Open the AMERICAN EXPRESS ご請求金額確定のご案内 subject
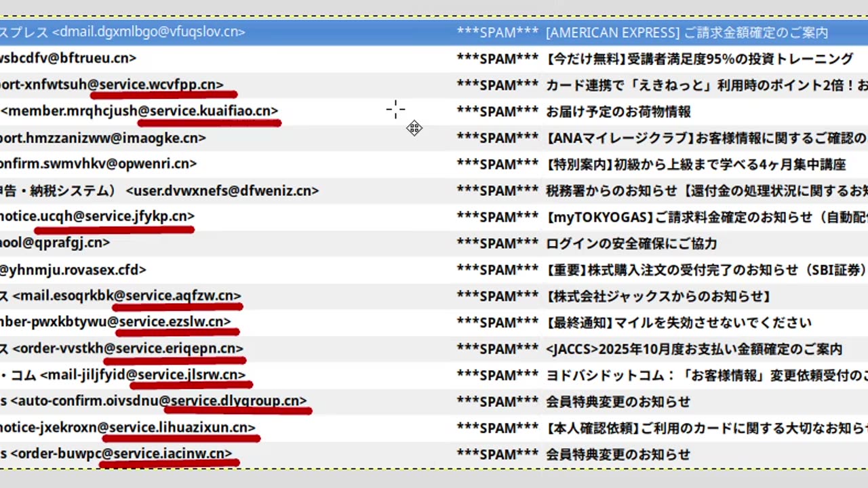 coord(687,33)
